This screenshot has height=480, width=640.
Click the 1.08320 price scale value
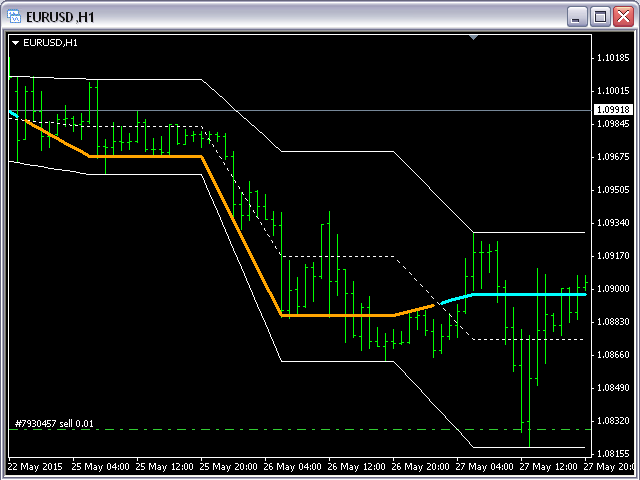pyautogui.click(x=613, y=421)
